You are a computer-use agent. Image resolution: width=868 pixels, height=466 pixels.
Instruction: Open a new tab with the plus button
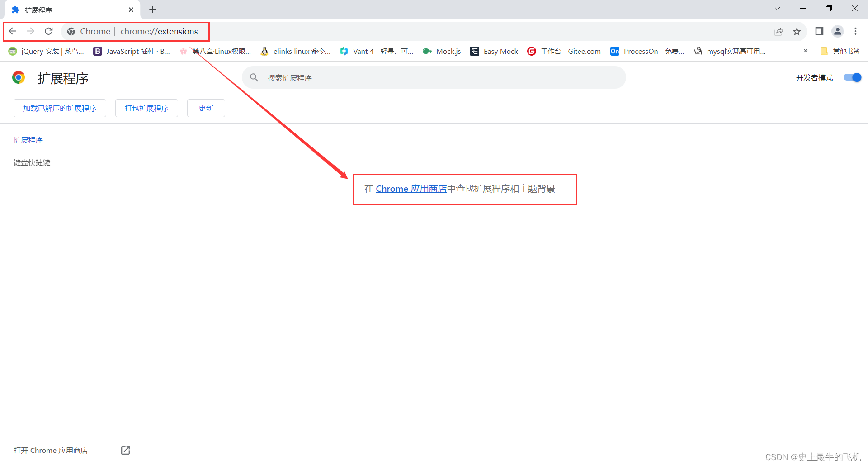point(153,10)
